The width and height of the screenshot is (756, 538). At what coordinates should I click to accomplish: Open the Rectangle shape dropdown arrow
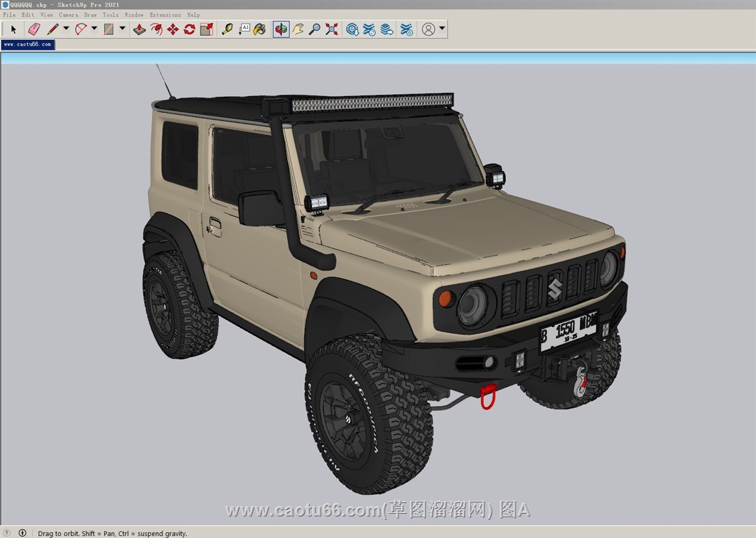click(122, 29)
